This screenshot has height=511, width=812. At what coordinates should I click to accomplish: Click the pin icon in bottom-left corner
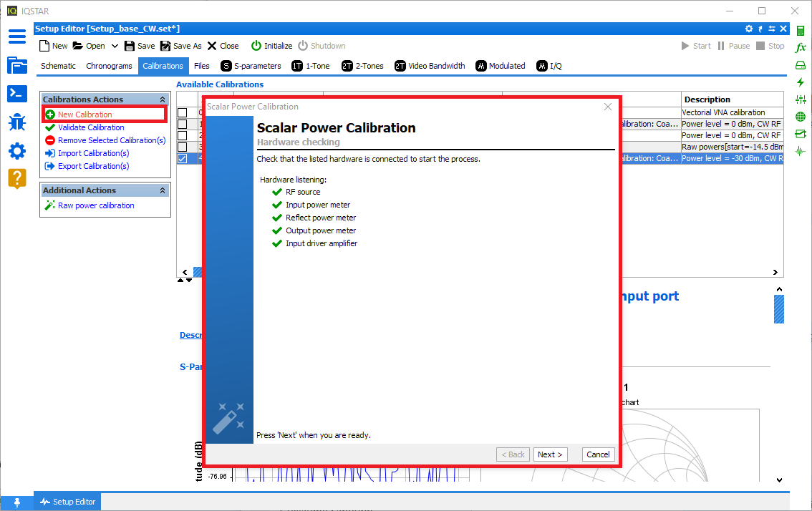[x=17, y=502]
